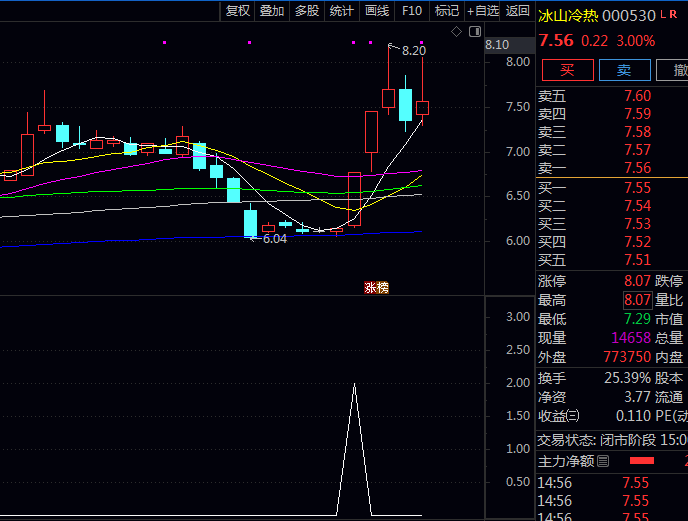This screenshot has height=521, width=688.
Task: Click the blue 卖 sell button
Action: pyautogui.click(x=623, y=70)
